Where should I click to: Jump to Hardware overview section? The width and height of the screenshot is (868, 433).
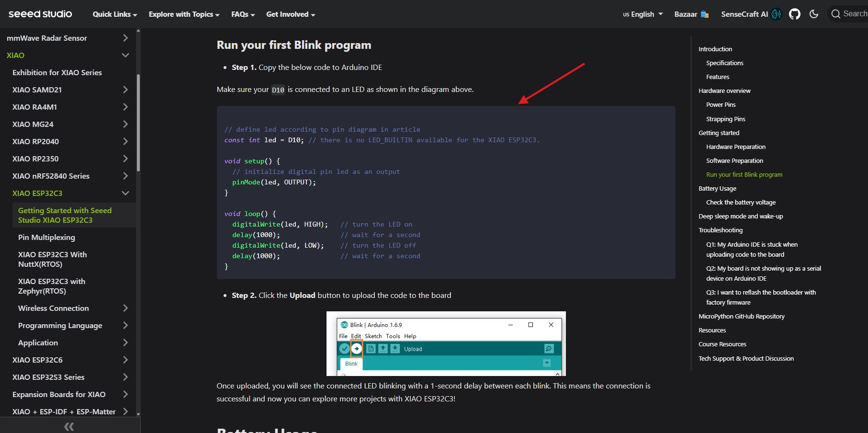pos(724,91)
